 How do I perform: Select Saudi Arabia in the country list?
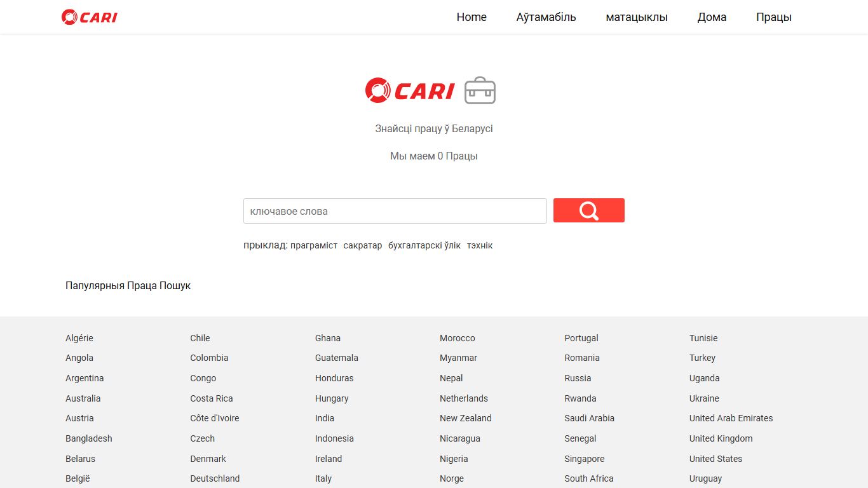pos(590,418)
